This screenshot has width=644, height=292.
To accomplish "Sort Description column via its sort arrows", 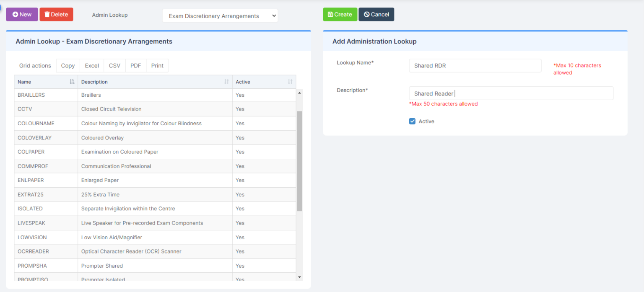I will (226, 82).
